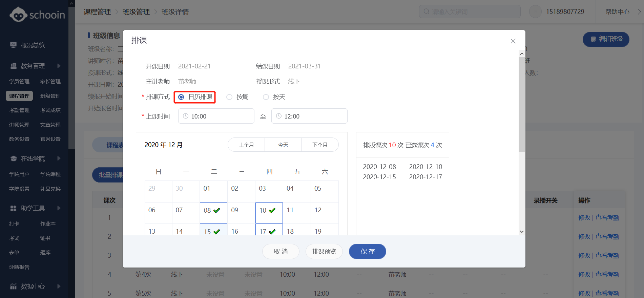This screenshot has width=644, height=298.
Task: Click breadcrumb 课程管理
Action: [x=97, y=12]
